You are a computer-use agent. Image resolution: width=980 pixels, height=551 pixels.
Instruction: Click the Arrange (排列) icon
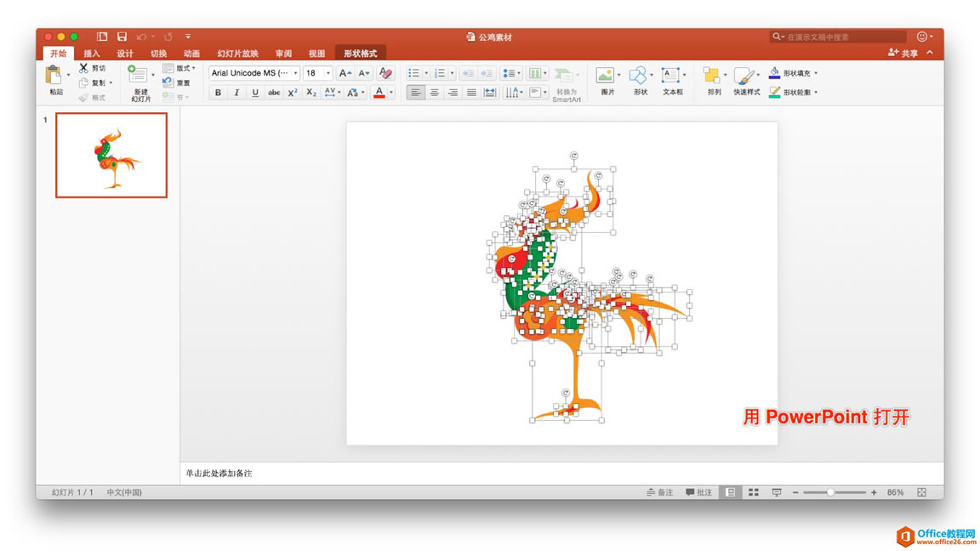coord(712,76)
